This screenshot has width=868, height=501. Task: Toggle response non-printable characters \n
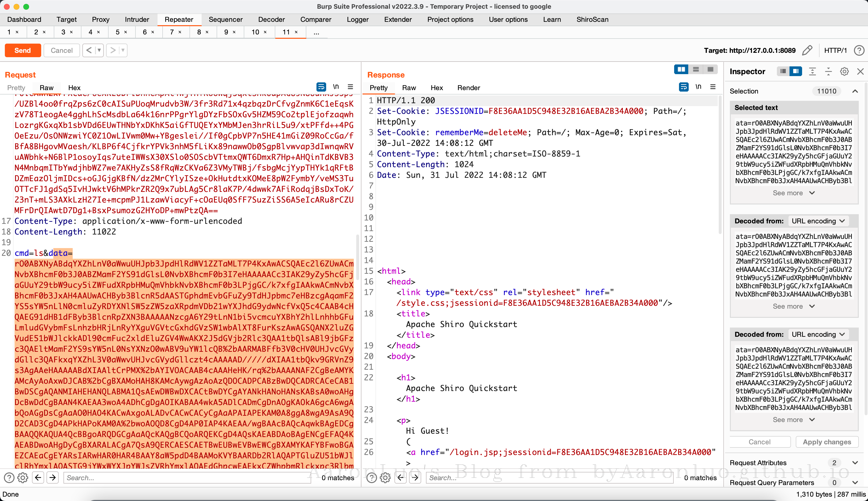pos(698,87)
